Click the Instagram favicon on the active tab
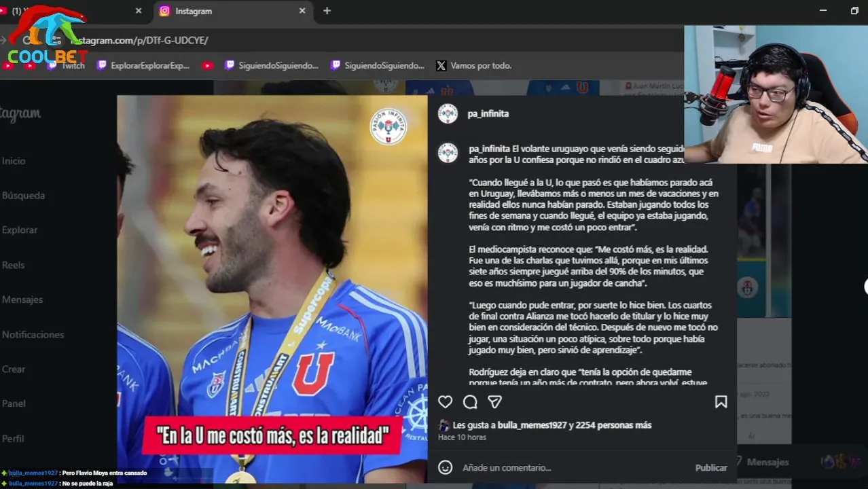 (164, 11)
